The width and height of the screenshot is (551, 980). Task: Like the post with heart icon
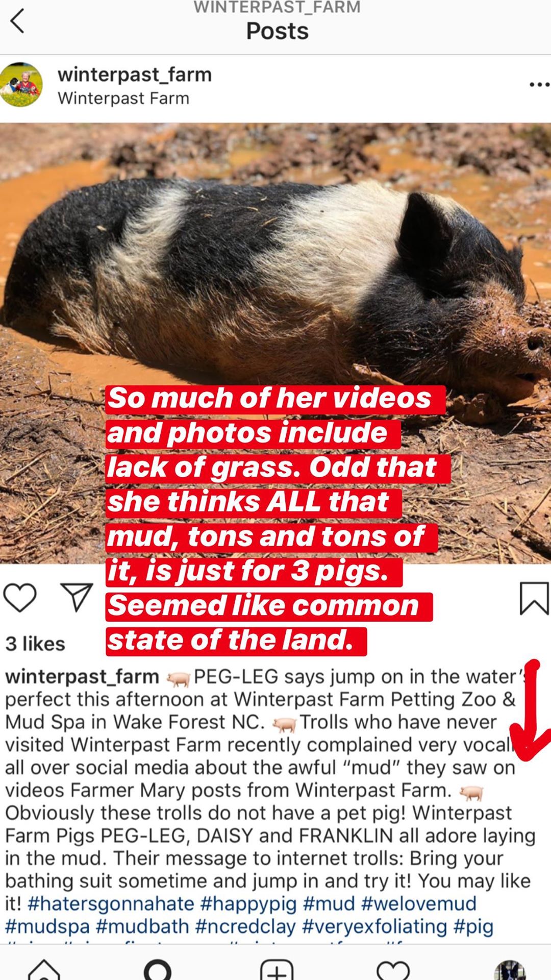pos(20,597)
